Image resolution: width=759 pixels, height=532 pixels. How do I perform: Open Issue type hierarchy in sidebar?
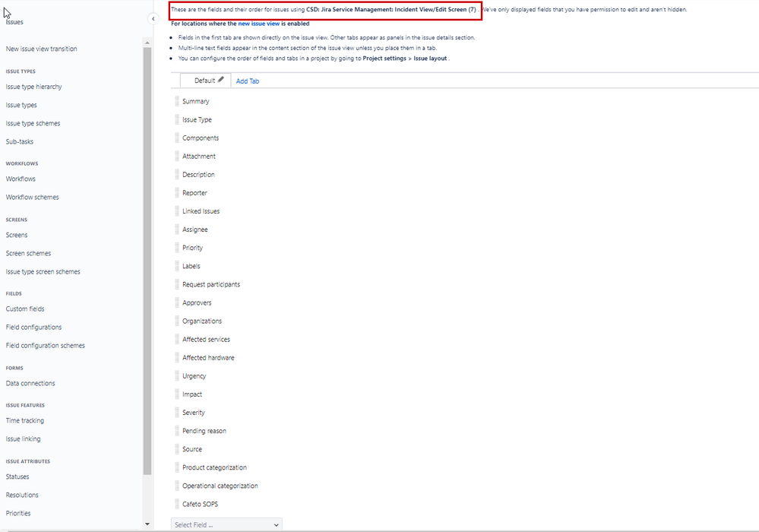[x=34, y=87]
